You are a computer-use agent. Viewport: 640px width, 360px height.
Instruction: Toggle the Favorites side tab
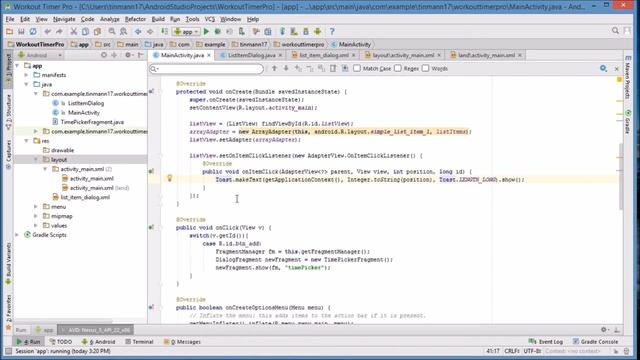click(x=8, y=313)
